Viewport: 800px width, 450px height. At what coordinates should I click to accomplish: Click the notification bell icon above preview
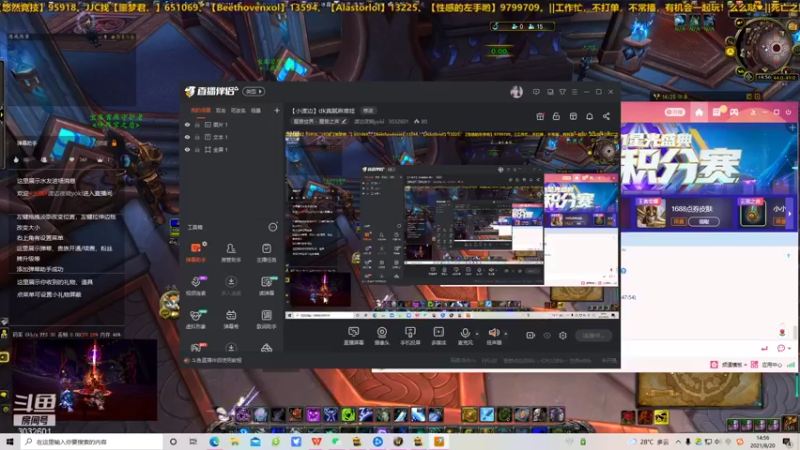589,116
